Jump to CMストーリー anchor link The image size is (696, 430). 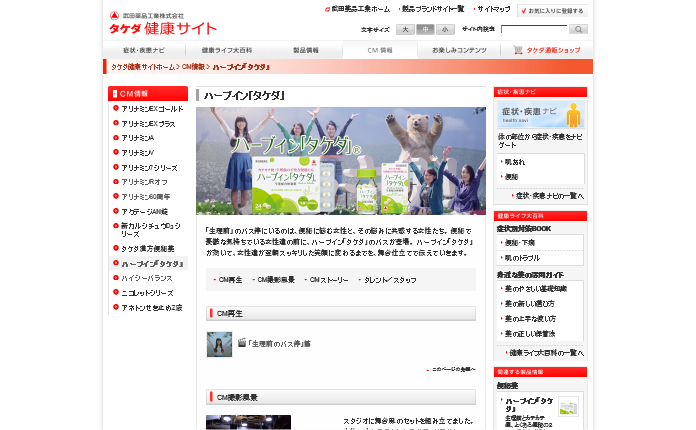click(329, 280)
